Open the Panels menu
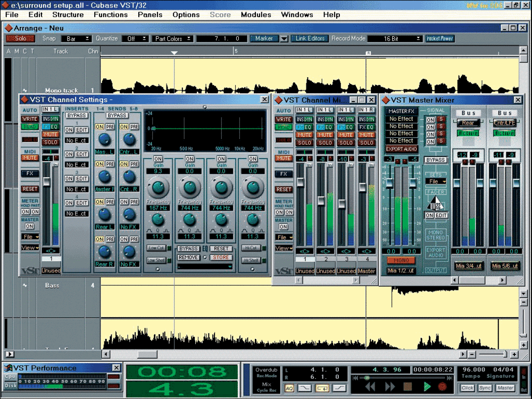This screenshot has width=532, height=399. [150, 14]
